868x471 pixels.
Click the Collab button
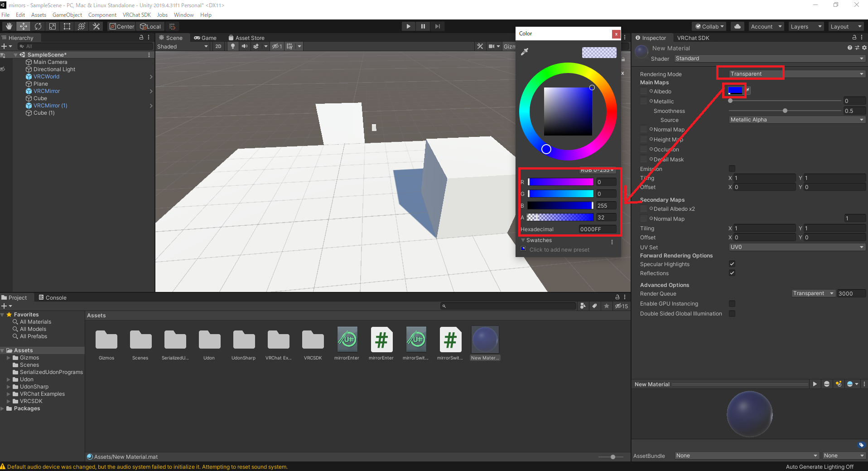pos(710,26)
